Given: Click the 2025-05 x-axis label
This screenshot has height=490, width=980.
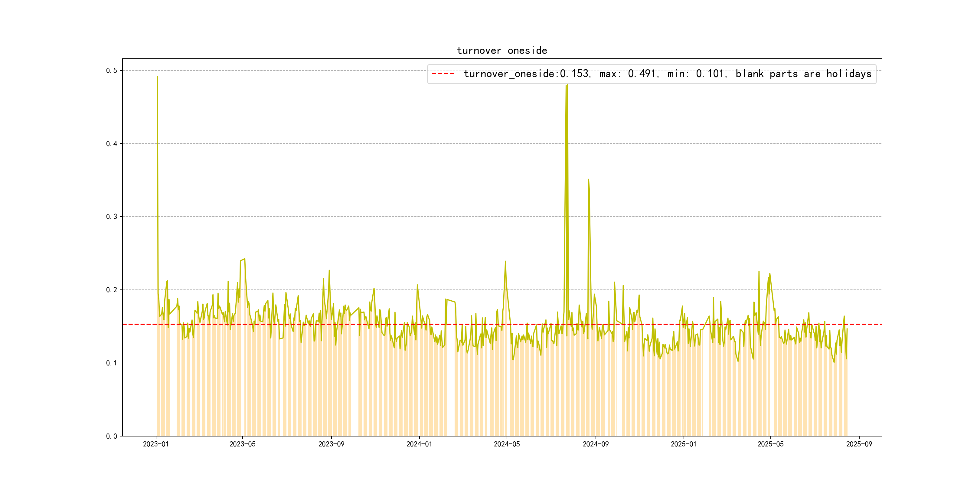Looking at the screenshot, I should [770, 444].
